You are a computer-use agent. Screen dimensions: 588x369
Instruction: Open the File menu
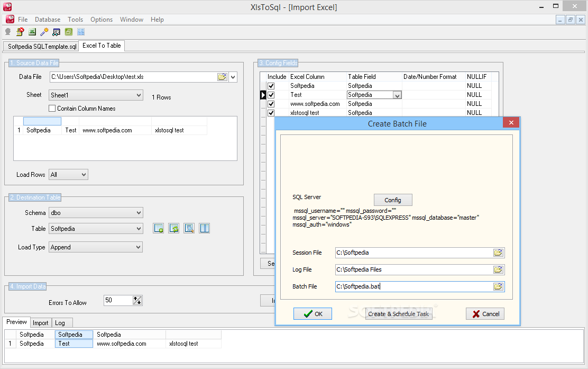[23, 20]
